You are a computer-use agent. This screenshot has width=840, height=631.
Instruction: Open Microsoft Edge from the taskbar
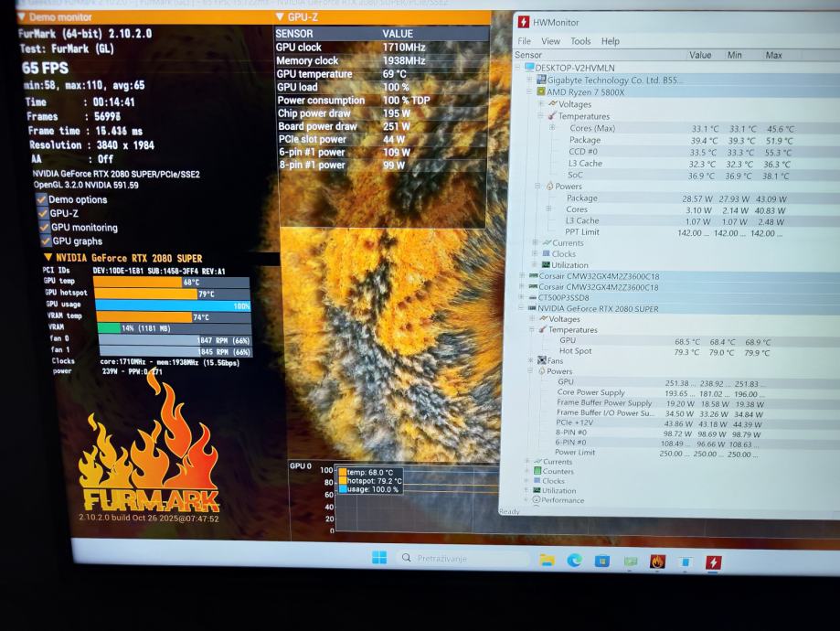tap(575, 561)
